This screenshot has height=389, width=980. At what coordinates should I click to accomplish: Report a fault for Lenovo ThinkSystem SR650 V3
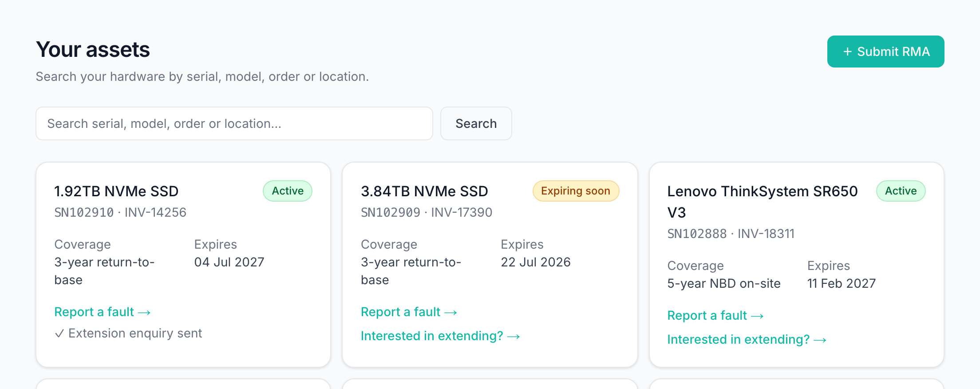point(715,315)
